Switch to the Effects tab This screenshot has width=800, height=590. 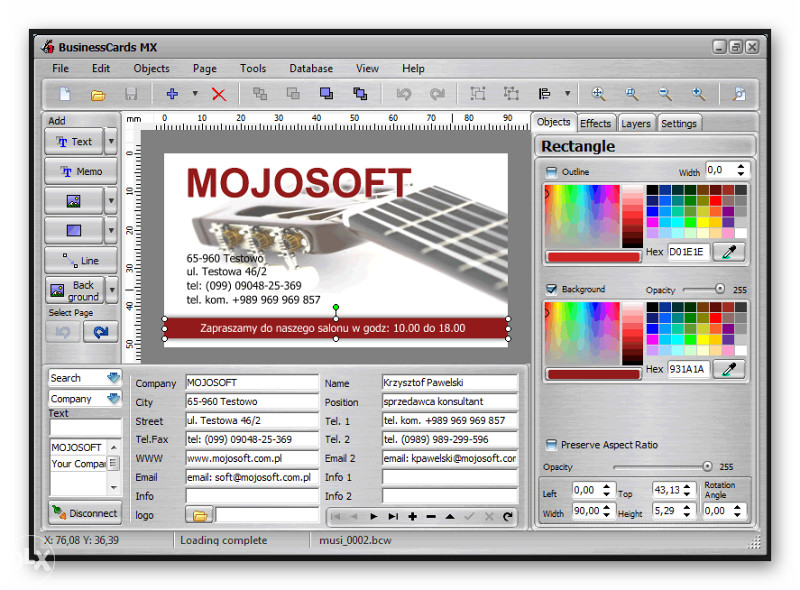[x=595, y=124]
